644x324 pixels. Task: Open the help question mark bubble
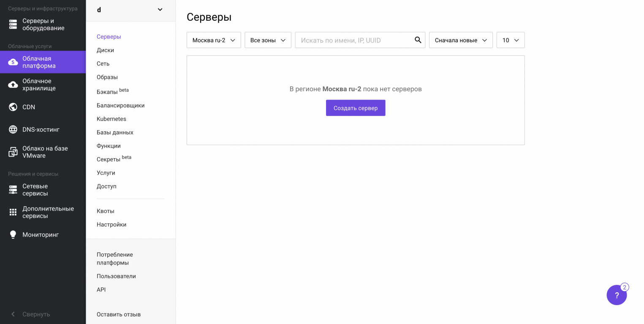pos(617,295)
